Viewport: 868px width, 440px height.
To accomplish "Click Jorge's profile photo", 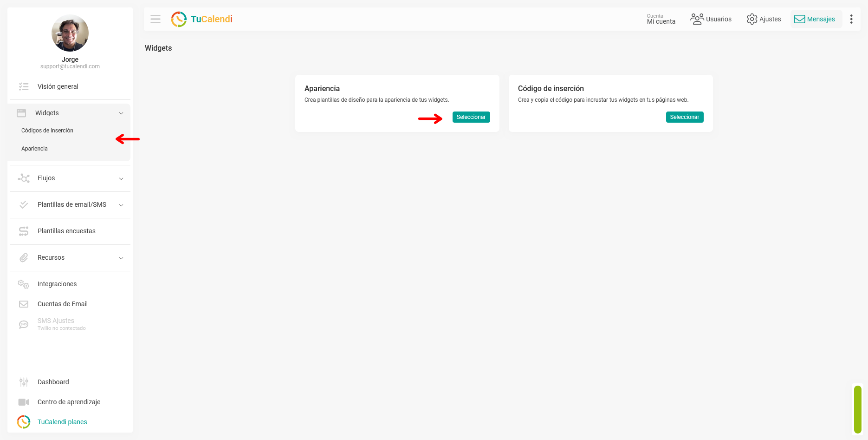I will click(x=70, y=33).
